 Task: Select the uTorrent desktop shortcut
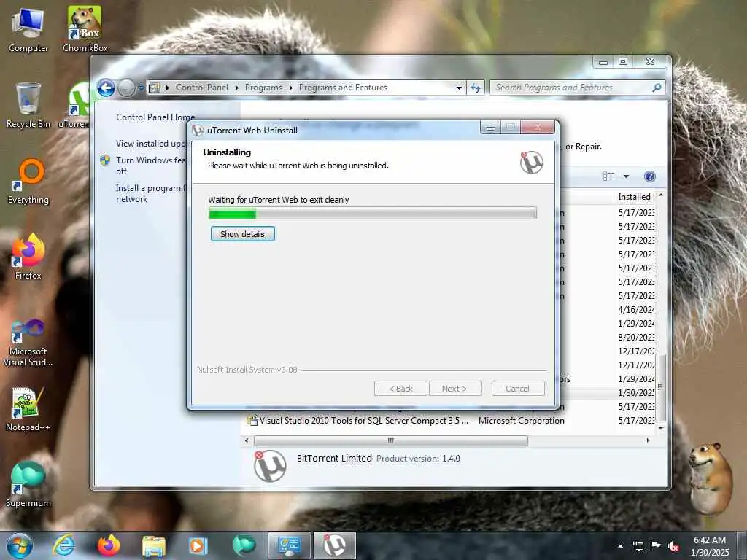point(76,105)
